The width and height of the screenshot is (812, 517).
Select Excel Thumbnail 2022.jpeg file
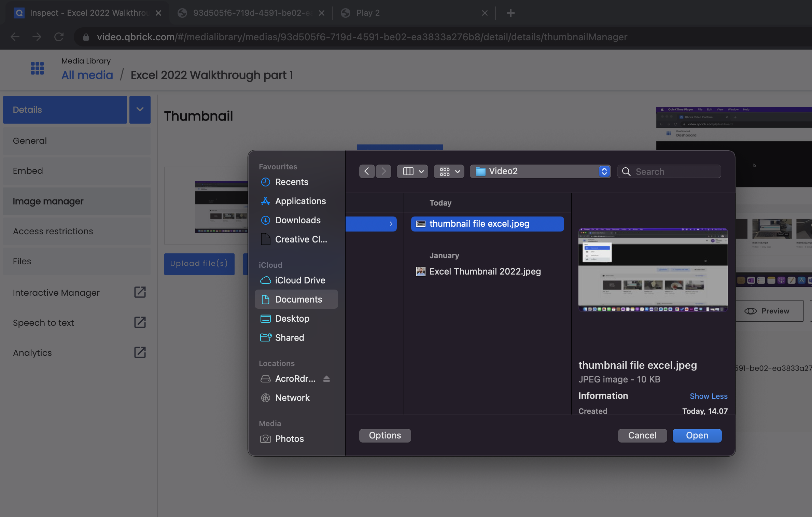coord(487,271)
